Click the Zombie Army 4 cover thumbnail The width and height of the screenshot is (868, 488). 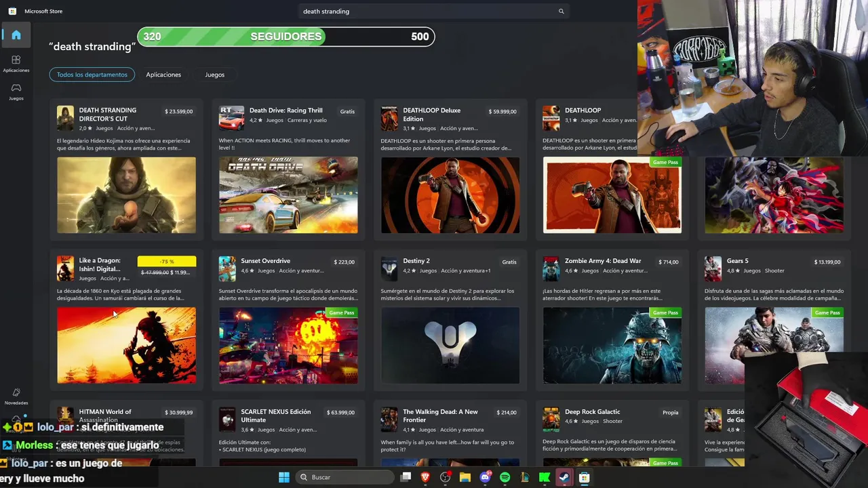612,346
